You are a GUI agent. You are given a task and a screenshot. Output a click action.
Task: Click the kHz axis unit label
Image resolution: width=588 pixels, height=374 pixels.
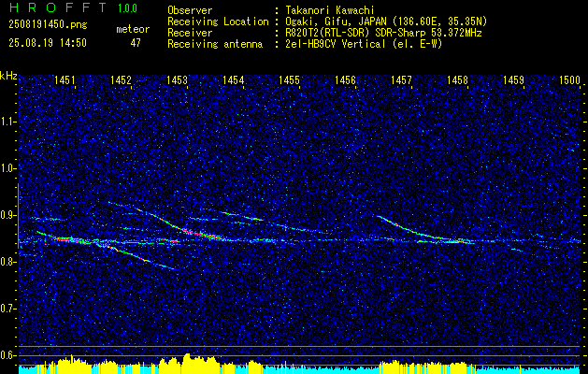point(8,76)
